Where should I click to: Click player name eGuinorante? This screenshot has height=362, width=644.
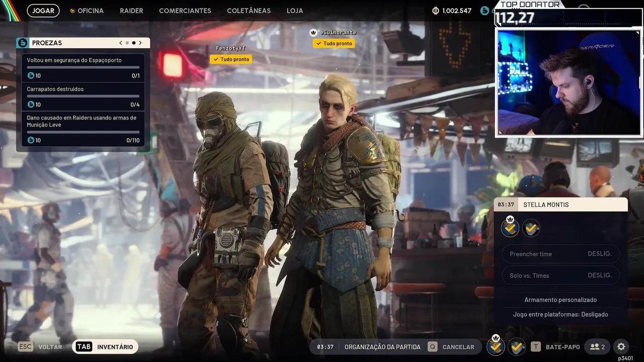click(338, 32)
